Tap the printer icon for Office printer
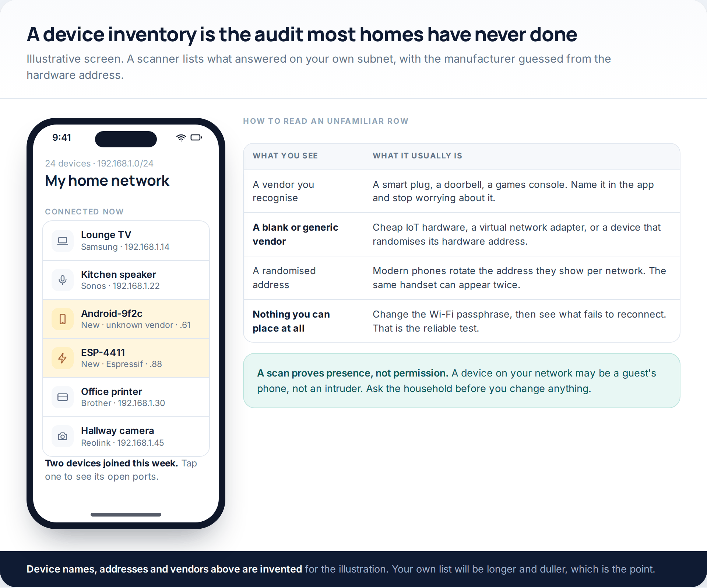707x588 pixels. [x=63, y=397]
